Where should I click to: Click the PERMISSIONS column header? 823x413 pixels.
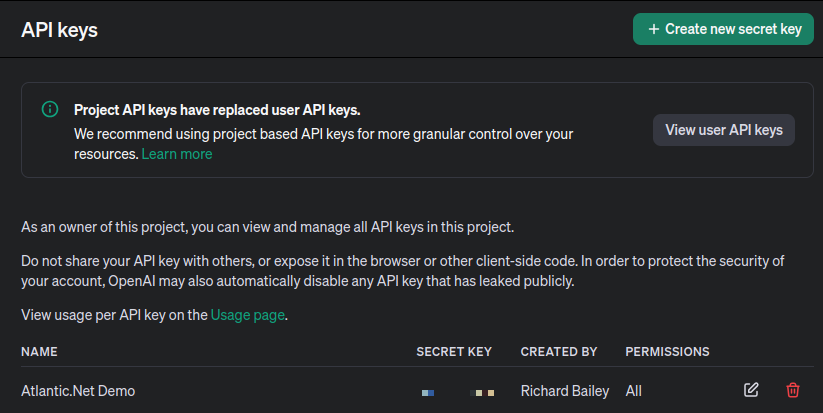point(667,352)
